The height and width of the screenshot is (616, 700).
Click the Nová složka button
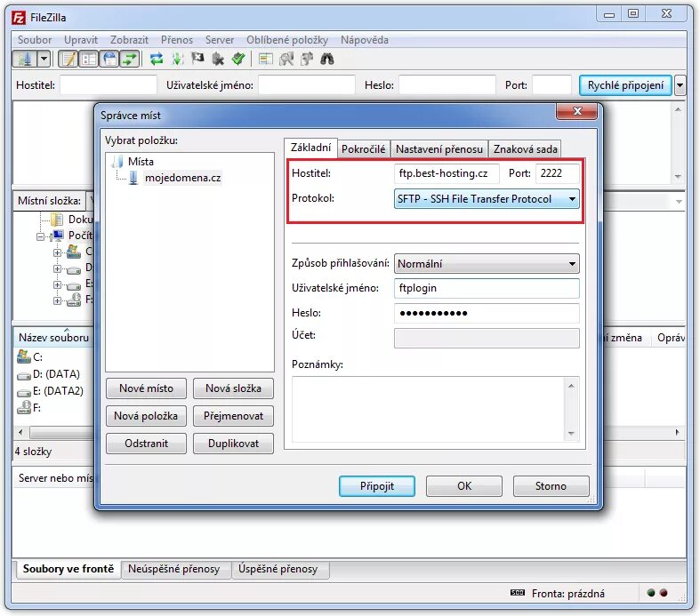[x=233, y=388]
